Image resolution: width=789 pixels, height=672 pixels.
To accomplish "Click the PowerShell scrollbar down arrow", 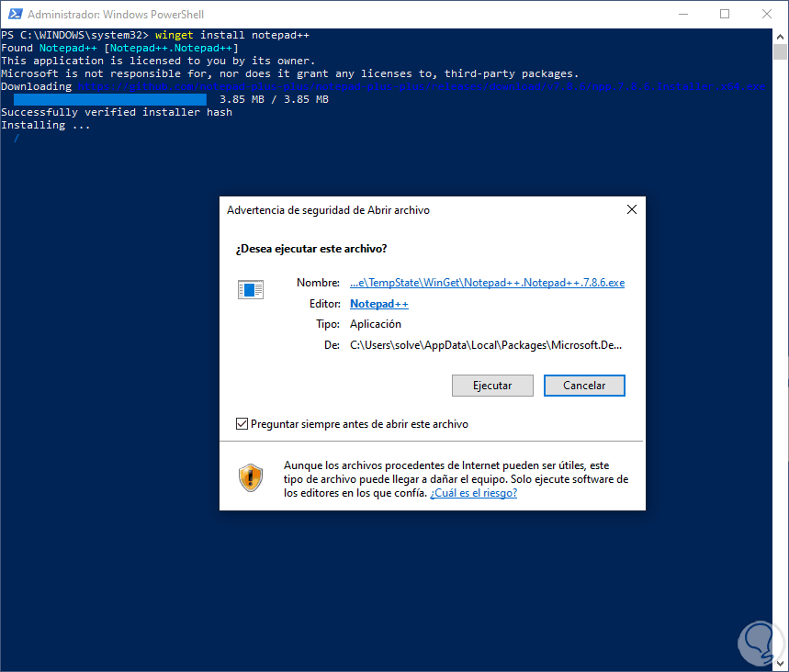I will (780, 663).
